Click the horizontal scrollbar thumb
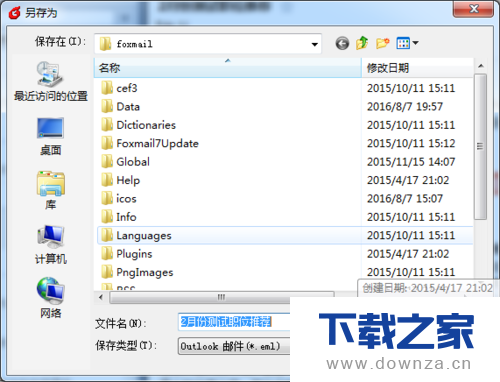The image size is (500, 382). pos(221,297)
